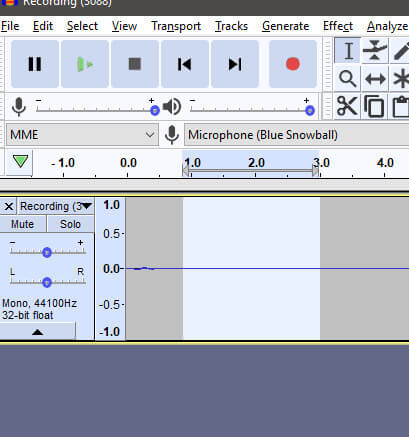Copy the selection with the copy icon
This screenshot has width=409, height=437.
coord(375,106)
